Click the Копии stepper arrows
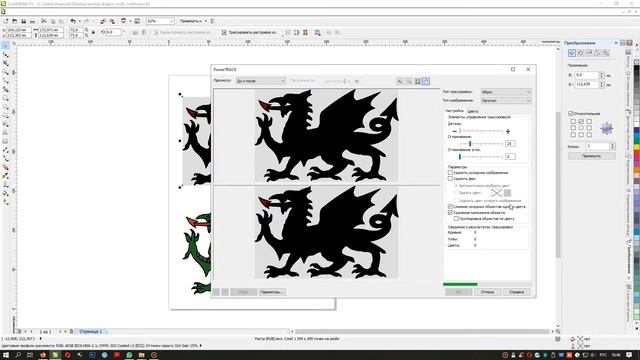The image size is (640, 360). tap(612, 146)
